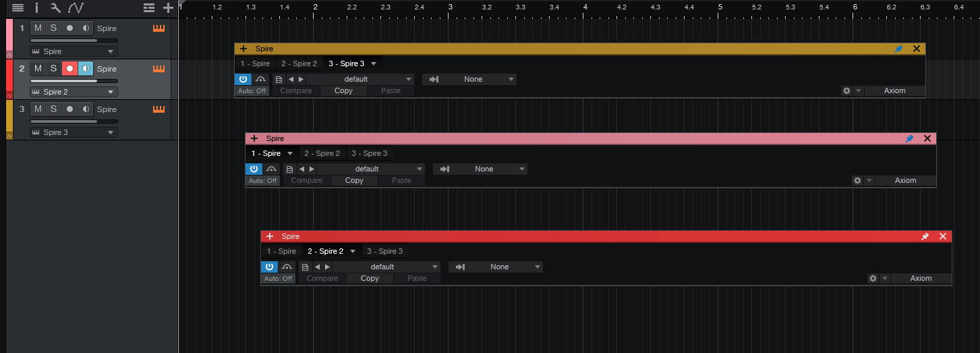Click the wrench options icon
The height and width of the screenshot is (353, 980).
56,7
